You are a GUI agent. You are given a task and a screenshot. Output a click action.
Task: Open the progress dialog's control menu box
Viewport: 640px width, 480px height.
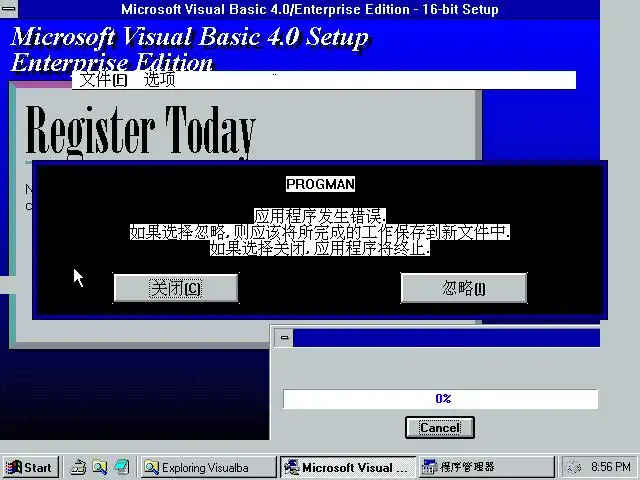(x=284, y=338)
